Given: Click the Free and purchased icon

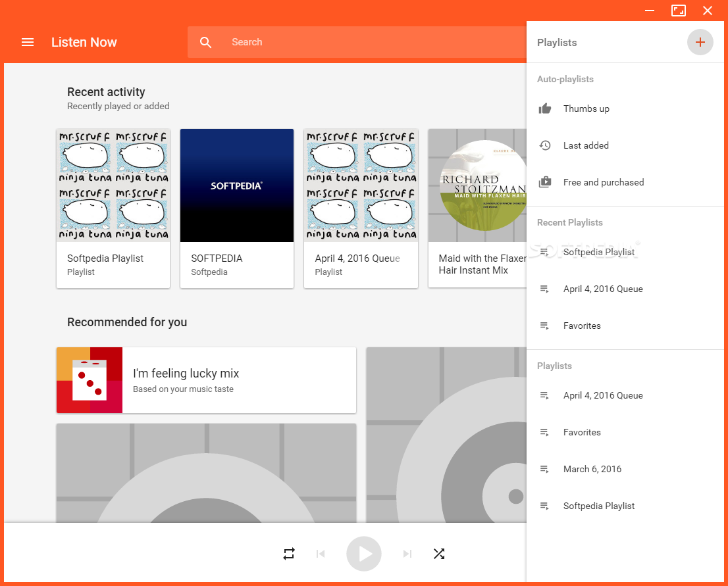Looking at the screenshot, I should click(545, 182).
